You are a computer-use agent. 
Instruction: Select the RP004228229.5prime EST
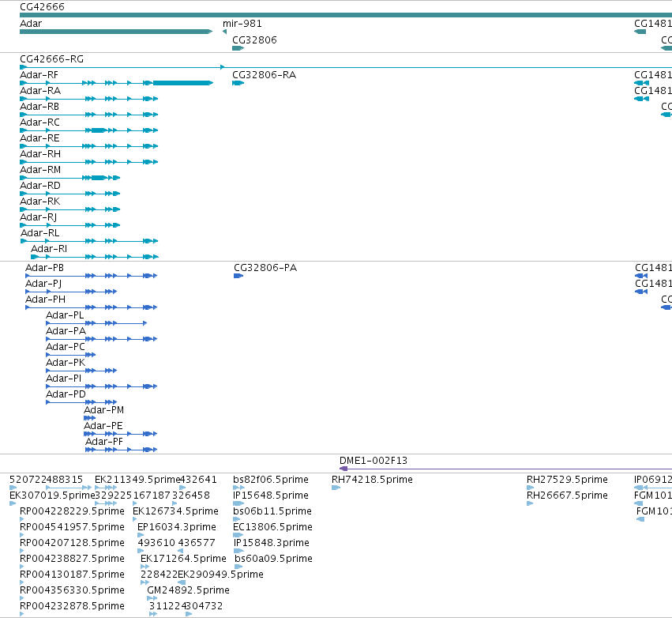click(x=22, y=519)
